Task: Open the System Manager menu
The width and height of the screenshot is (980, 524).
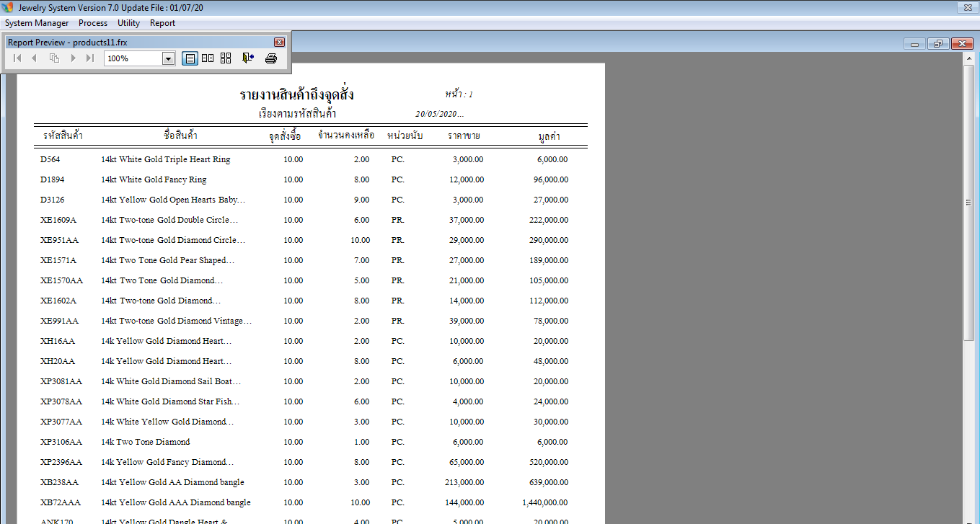Action: 37,23
